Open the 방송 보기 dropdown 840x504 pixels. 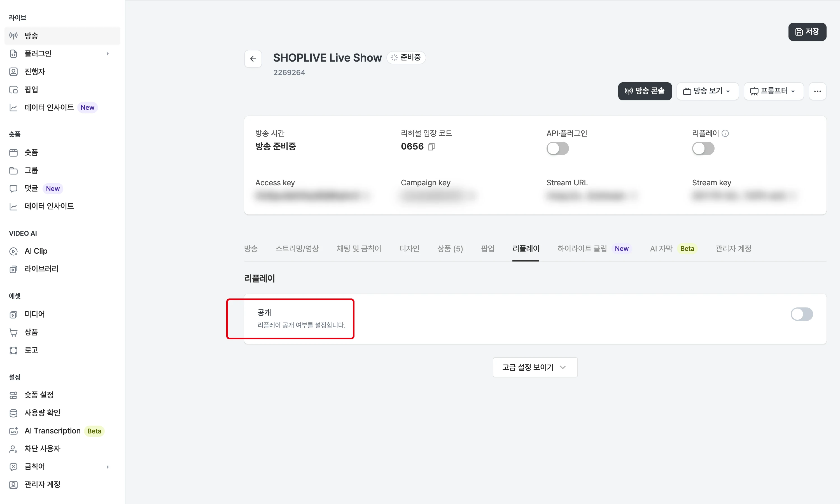click(x=707, y=91)
